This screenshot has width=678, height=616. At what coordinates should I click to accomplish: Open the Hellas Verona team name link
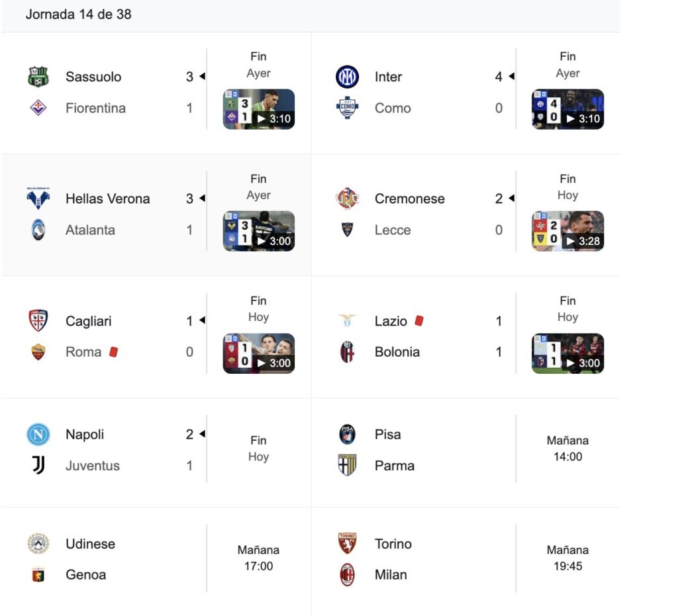tap(107, 198)
